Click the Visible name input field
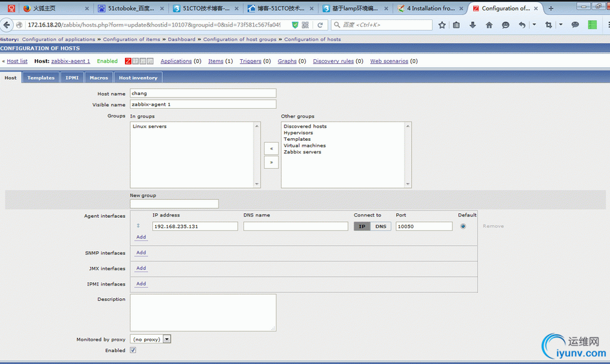 click(203, 104)
